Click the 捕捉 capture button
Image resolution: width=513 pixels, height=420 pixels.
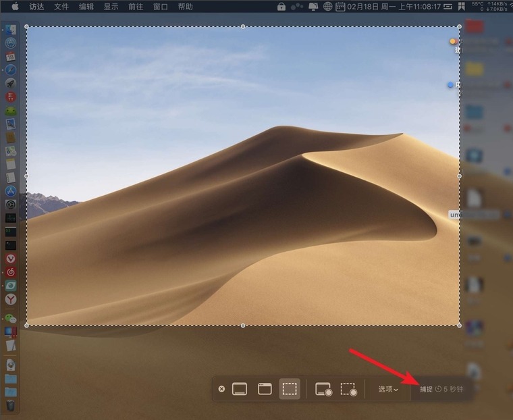426,389
